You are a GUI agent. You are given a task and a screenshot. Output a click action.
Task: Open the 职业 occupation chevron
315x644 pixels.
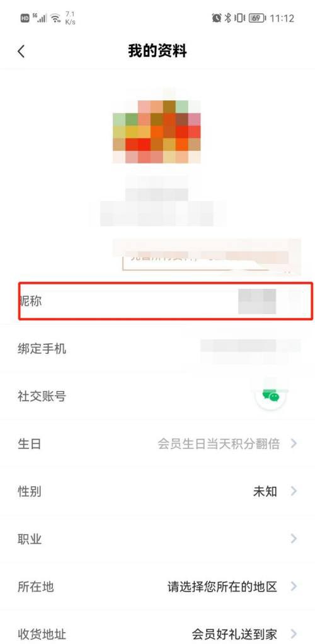pos(293,539)
